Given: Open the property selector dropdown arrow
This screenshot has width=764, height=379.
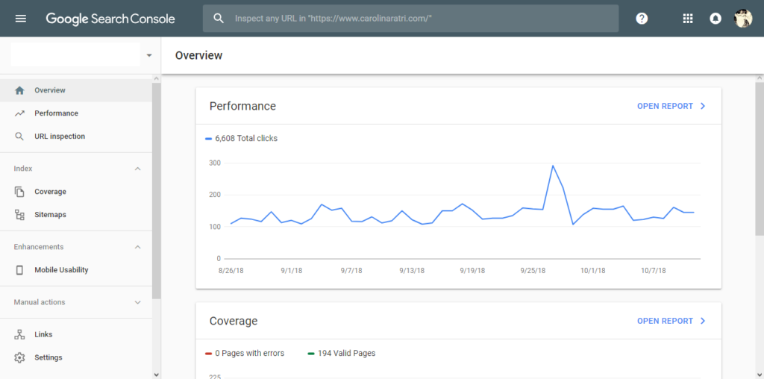Looking at the screenshot, I should pos(149,56).
